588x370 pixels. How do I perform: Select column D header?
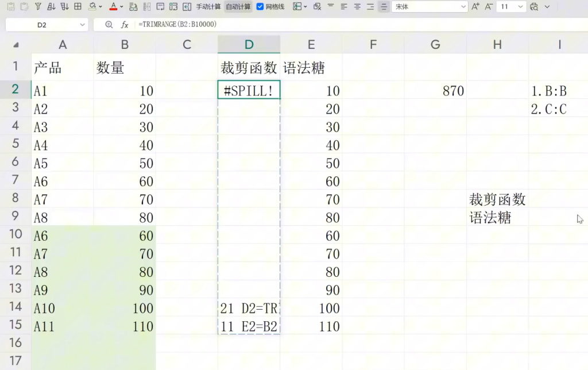point(249,45)
